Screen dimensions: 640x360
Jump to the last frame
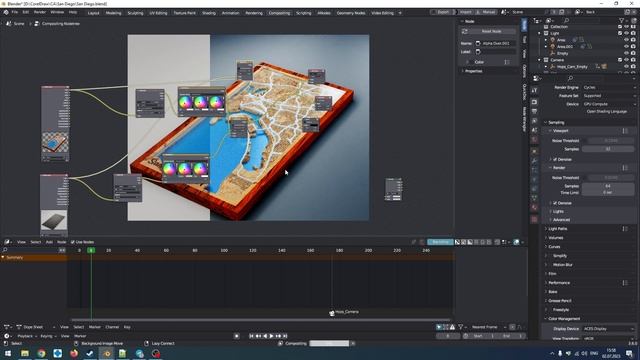[x=285, y=336]
